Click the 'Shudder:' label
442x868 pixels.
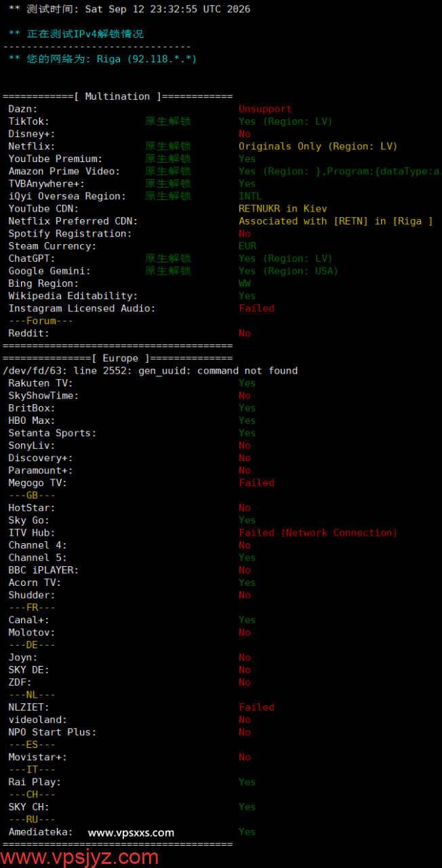pyautogui.click(x=32, y=595)
